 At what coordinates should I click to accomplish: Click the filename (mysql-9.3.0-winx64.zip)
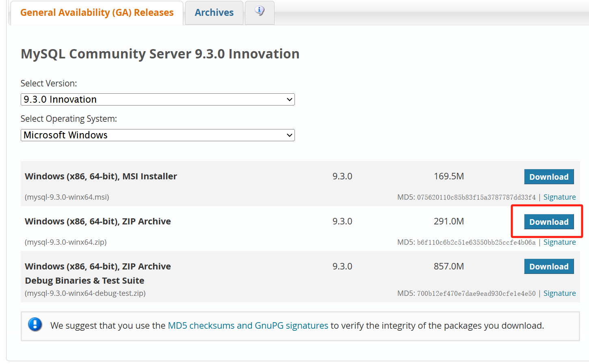pos(66,242)
